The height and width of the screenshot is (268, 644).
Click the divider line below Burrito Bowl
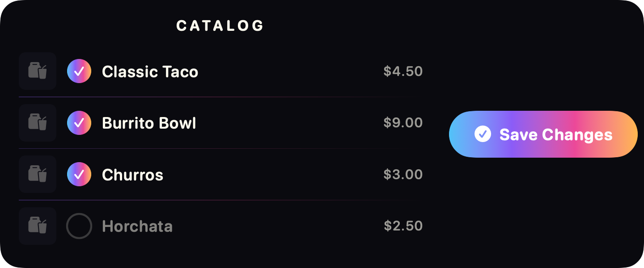click(201, 148)
